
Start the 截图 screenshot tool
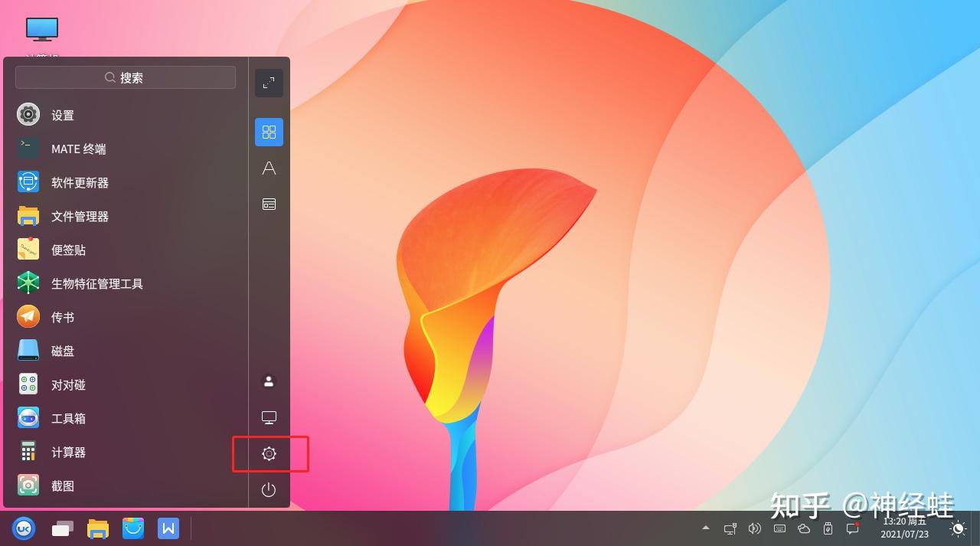point(63,486)
